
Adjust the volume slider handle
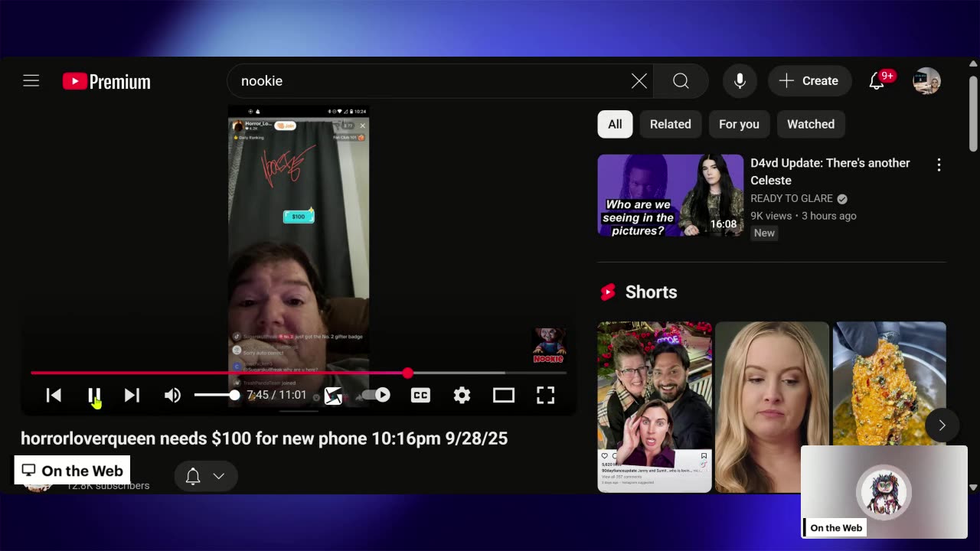tap(234, 395)
